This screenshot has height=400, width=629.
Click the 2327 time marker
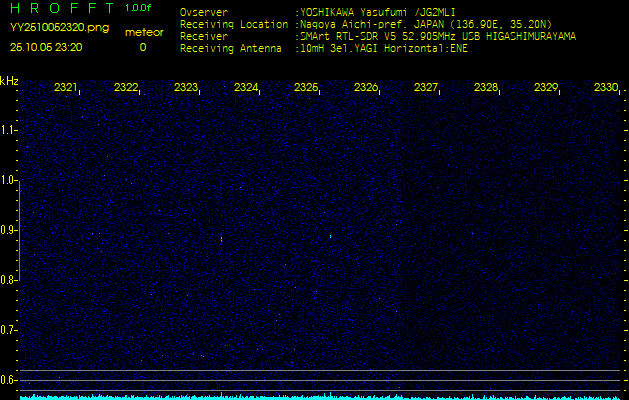click(x=426, y=88)
